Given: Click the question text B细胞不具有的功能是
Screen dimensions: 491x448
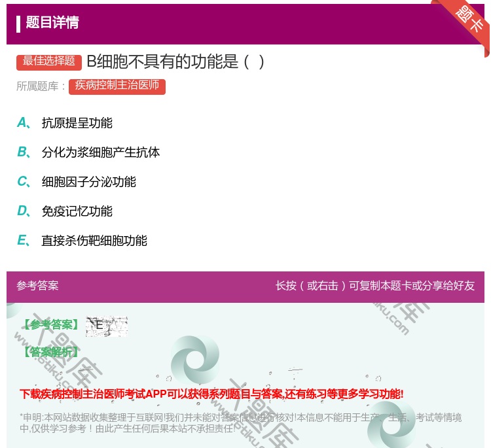Looking at the screenshot, I should coord(175,61).
